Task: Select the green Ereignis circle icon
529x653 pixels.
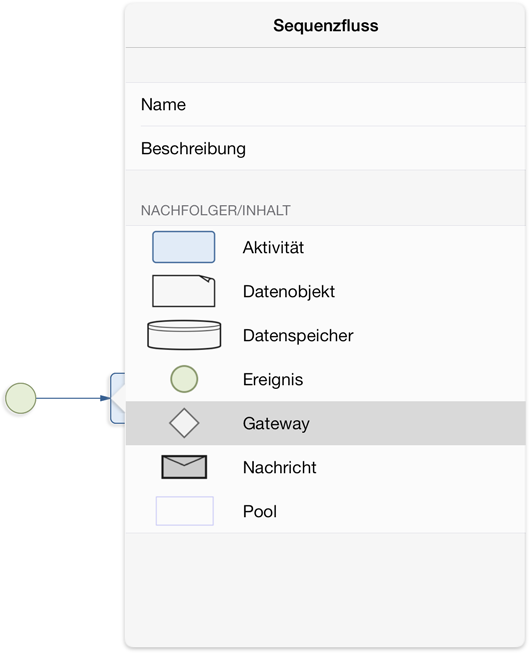Action: click(x=184, y=379)
